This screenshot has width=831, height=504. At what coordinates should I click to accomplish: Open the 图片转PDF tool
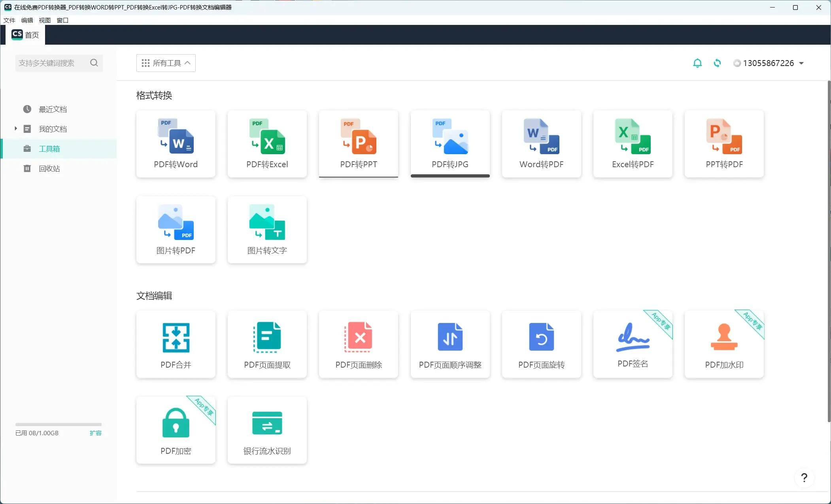pyautogui.click(x=176, y=230)
